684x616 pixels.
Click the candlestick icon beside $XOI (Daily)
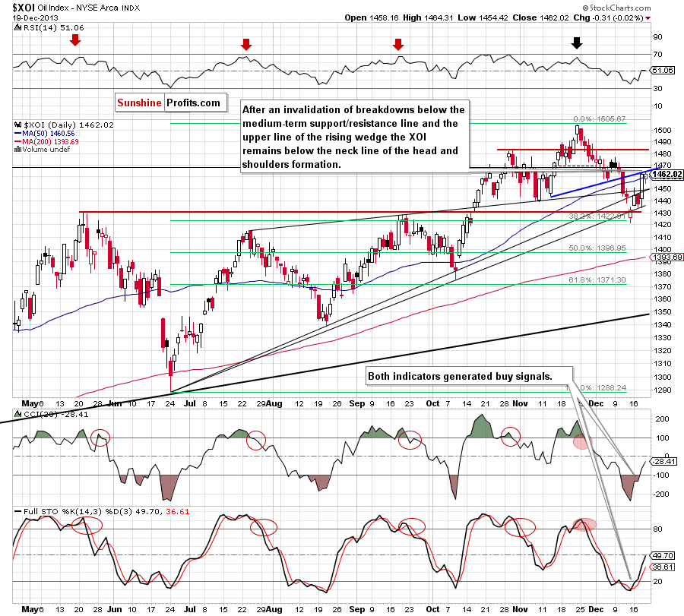coord(18,125)
